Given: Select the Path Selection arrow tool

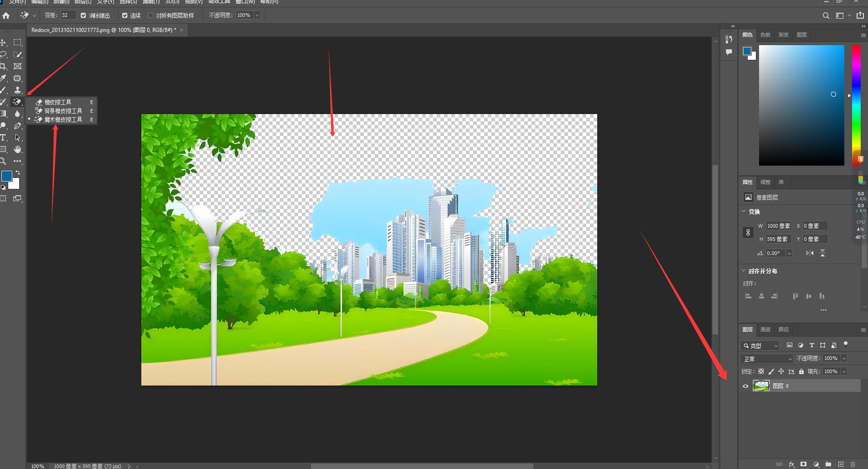Looking at the screenshot, I should [17, 137].
